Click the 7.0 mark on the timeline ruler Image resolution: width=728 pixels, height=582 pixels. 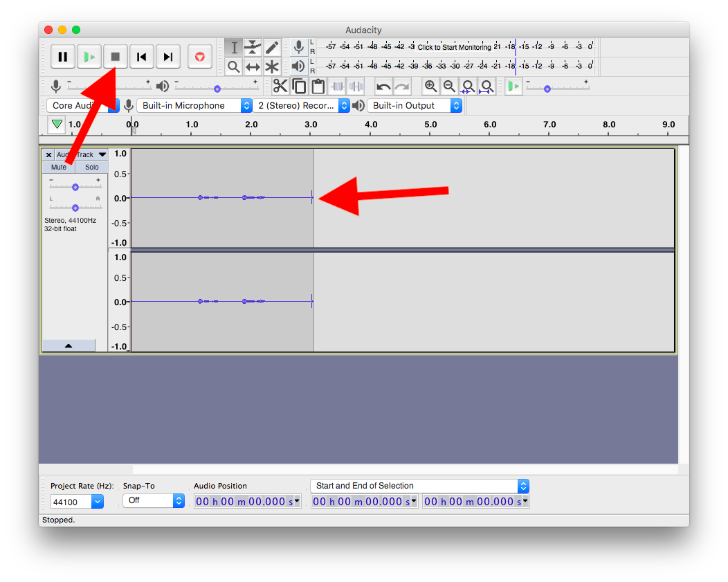[549, 125]
